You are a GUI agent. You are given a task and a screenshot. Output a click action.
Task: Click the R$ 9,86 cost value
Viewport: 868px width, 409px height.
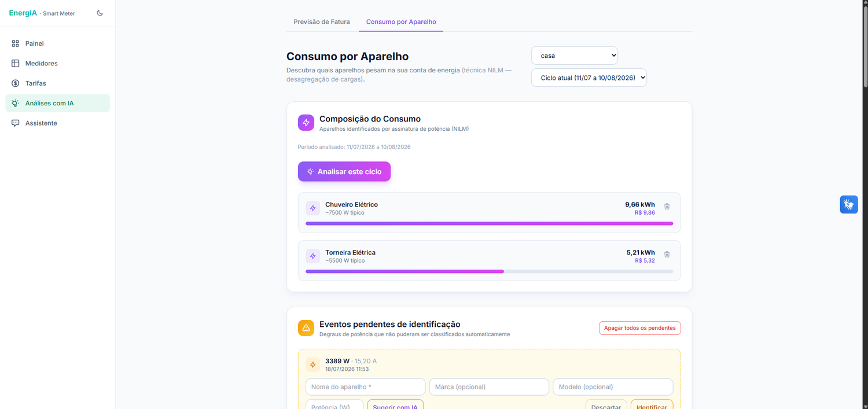(645, 213)
